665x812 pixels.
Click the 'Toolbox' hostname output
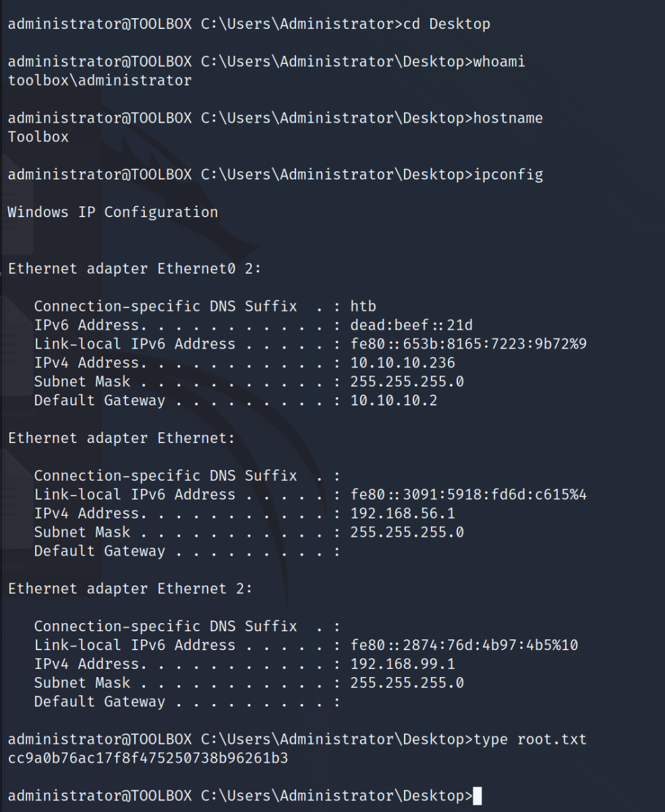38,138
